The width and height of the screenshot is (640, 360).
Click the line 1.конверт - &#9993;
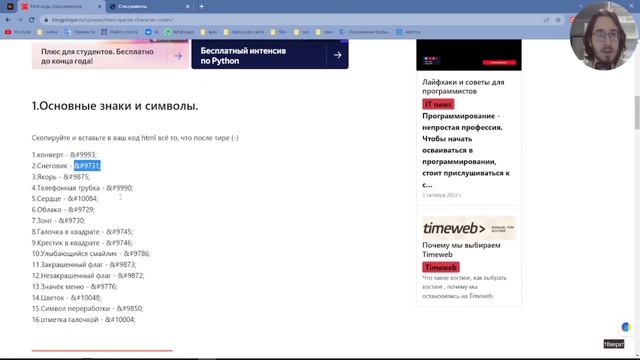[x=64, y=155]
